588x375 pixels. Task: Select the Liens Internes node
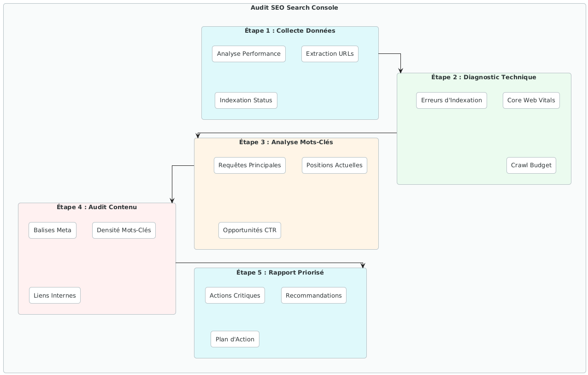point(55,295)
